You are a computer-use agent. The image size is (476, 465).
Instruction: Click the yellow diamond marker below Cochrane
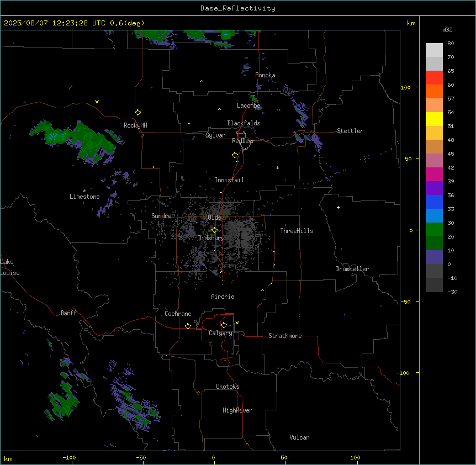pos(188,326)
